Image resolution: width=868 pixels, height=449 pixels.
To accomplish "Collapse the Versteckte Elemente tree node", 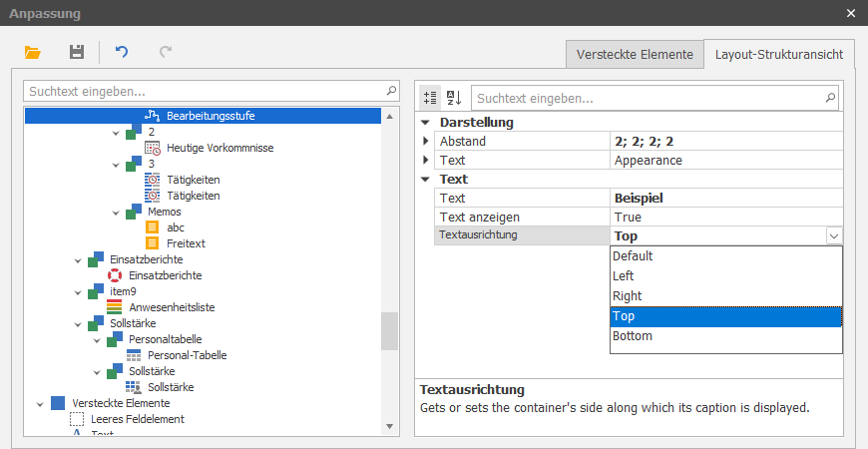I will (40, 403).
